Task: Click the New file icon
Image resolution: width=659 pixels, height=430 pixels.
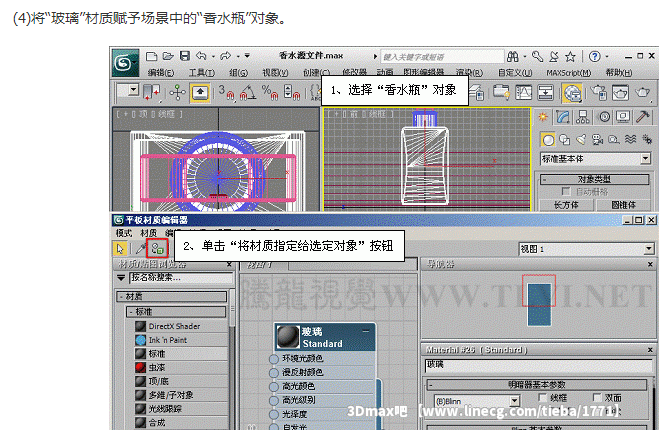Action: click(x=152, y=56)
